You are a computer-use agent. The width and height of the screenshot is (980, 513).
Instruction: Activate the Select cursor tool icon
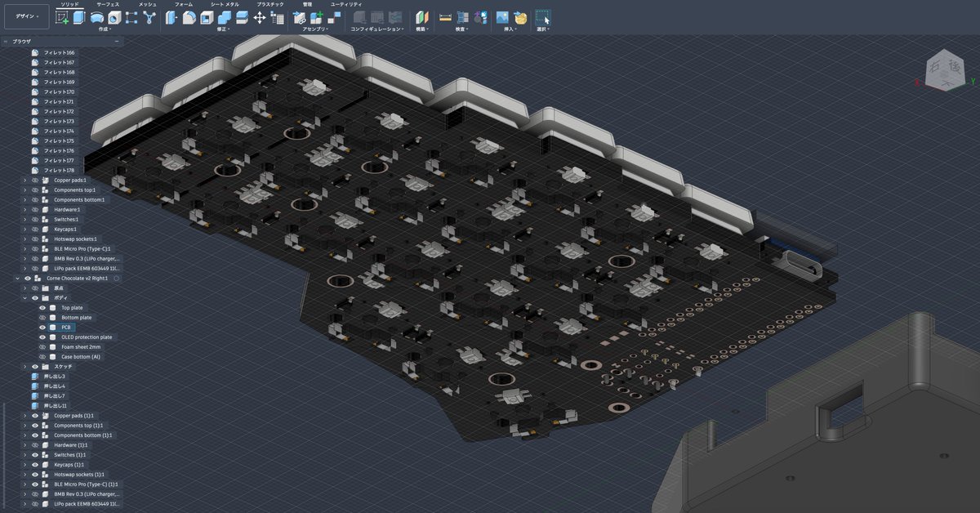543,17
